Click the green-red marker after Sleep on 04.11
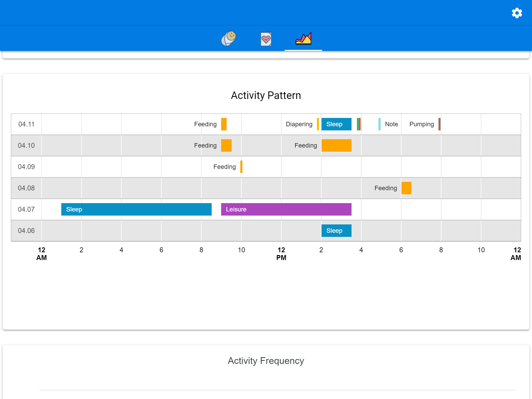 click(x=359, y=124)
